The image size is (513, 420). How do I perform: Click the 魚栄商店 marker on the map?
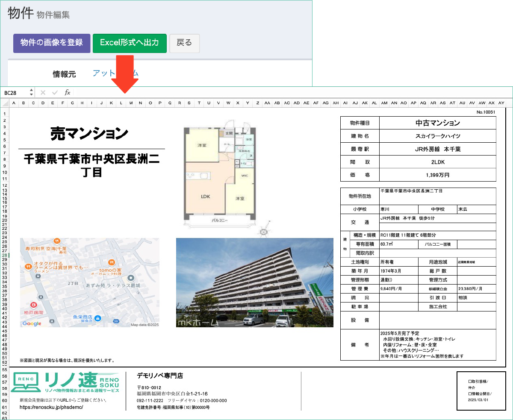(97, 318)
